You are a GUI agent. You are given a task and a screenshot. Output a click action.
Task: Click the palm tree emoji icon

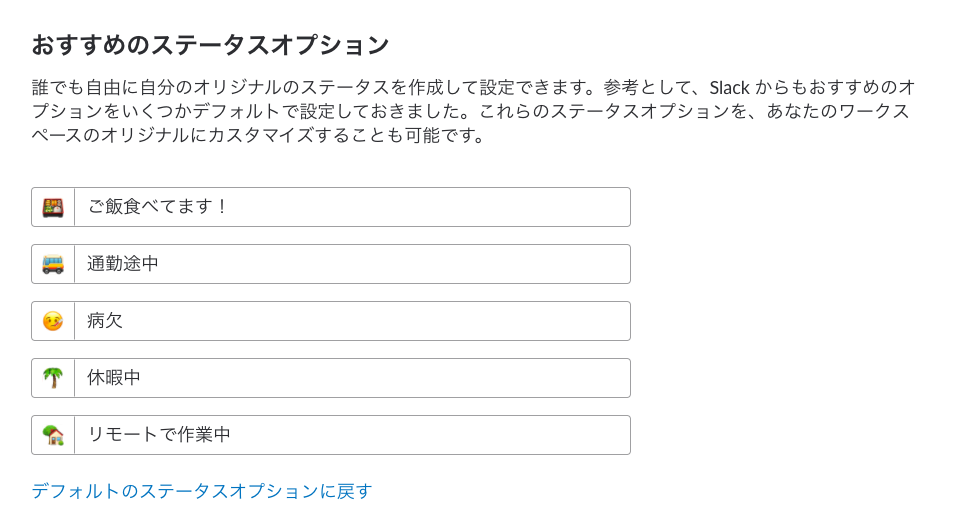point(53,378)
